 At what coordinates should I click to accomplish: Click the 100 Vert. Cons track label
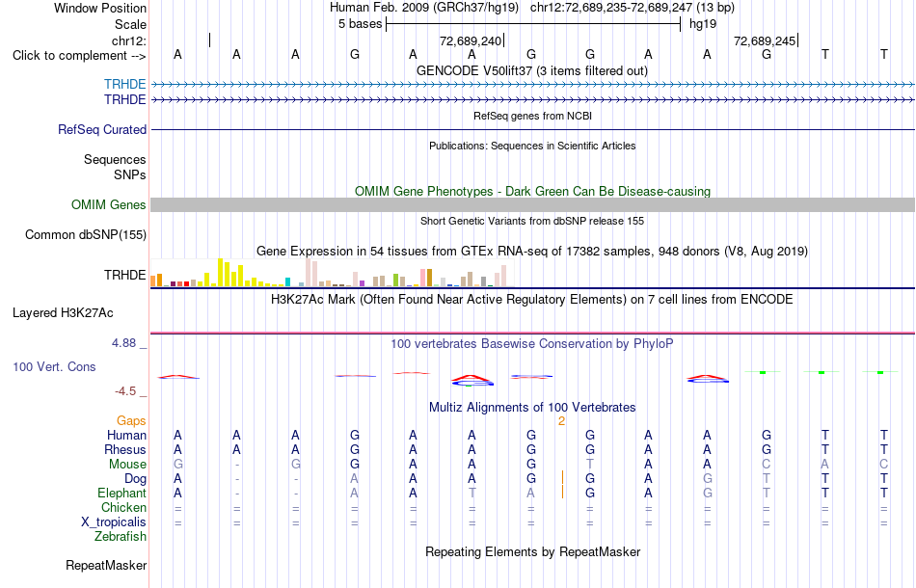point(54,366)
